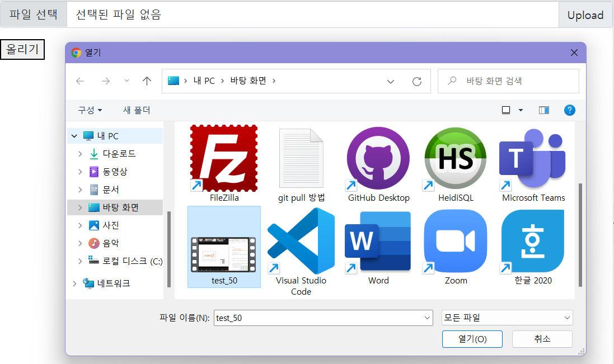Go back with the left arrow
The width and height of the screenshot is (614, 364).
(x=80, y=81)
